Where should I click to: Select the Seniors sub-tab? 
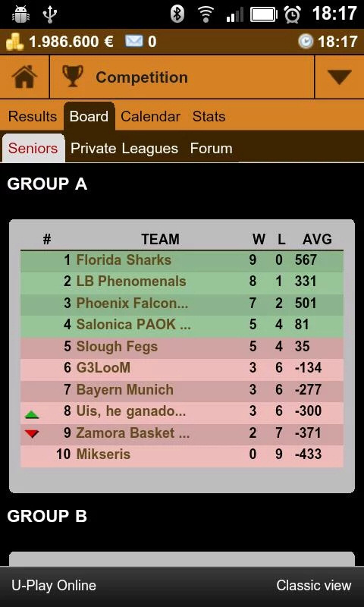[x=33, y=148]
